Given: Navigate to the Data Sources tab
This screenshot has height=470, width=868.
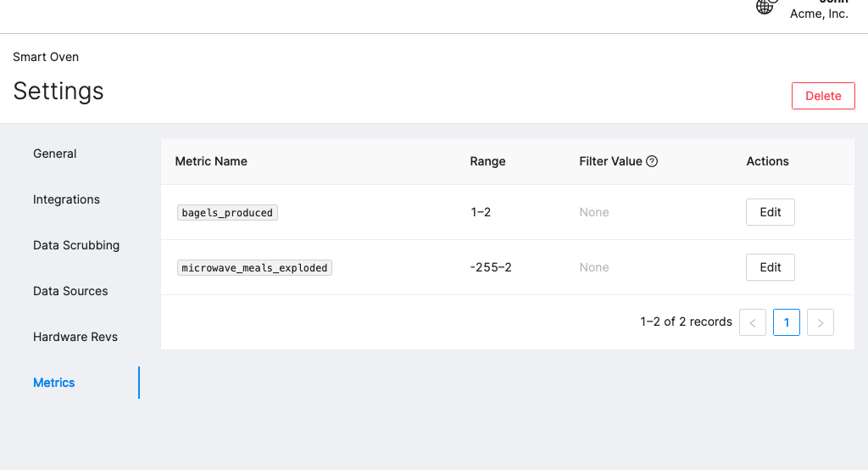Looking at the screenshot, I should pos(70,291).
